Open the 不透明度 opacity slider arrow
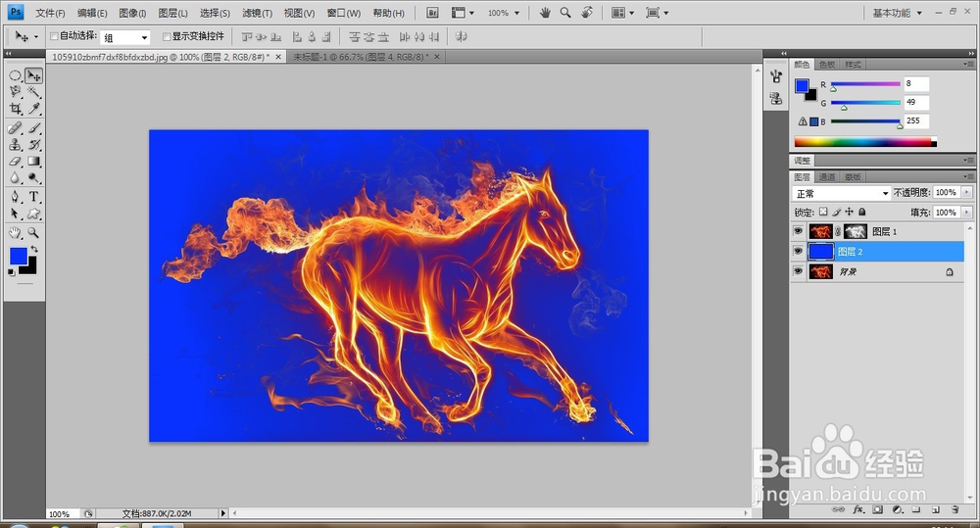The image size is (980, 528). coord(967,192)
